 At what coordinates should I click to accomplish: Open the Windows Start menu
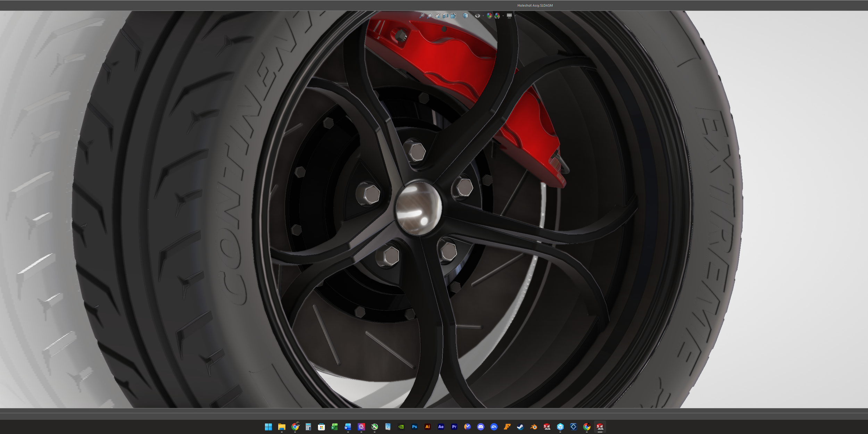268,427
